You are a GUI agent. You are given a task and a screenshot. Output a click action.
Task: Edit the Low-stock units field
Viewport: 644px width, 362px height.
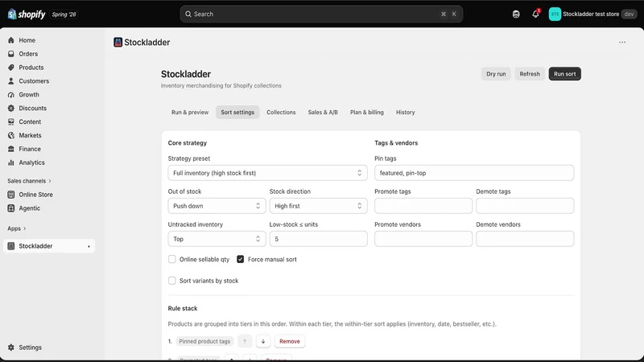[x=318, y=238]
